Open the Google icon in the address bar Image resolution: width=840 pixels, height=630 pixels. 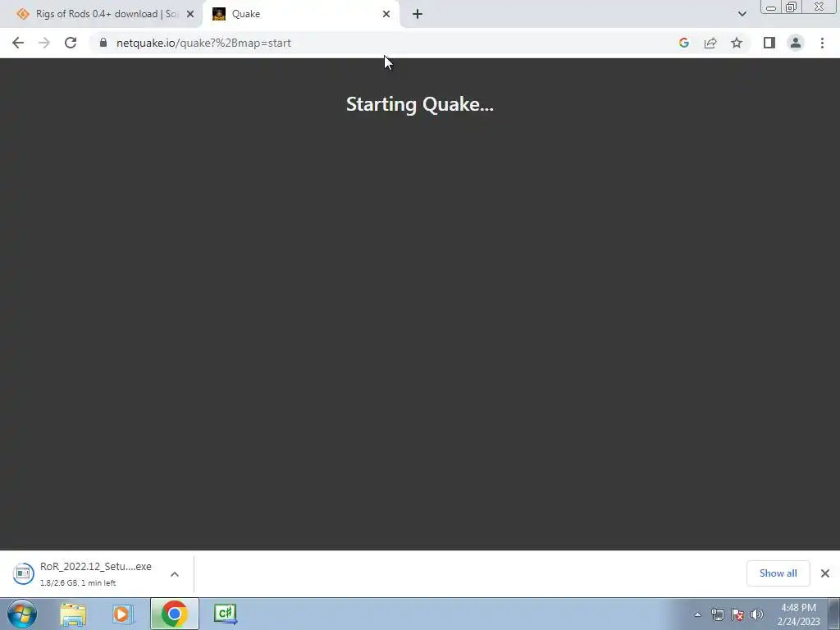pos(683,43)
